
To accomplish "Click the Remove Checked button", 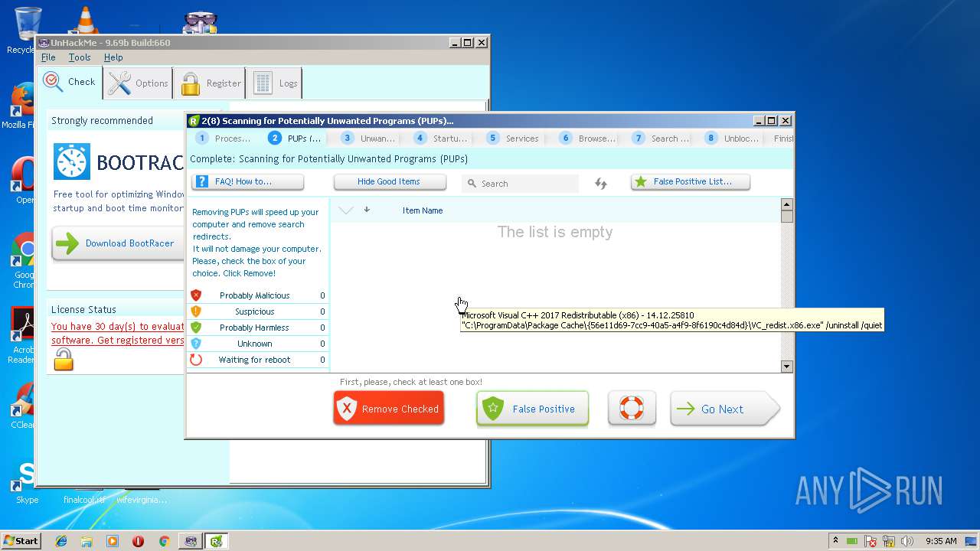I will pos(388,409).
